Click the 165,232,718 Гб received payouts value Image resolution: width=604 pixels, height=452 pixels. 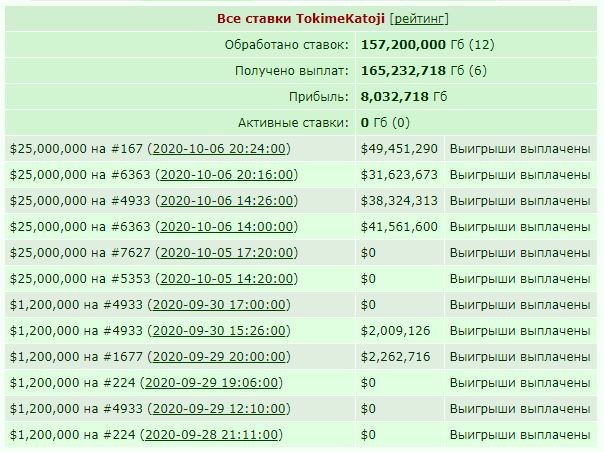(x=413, y=71)
